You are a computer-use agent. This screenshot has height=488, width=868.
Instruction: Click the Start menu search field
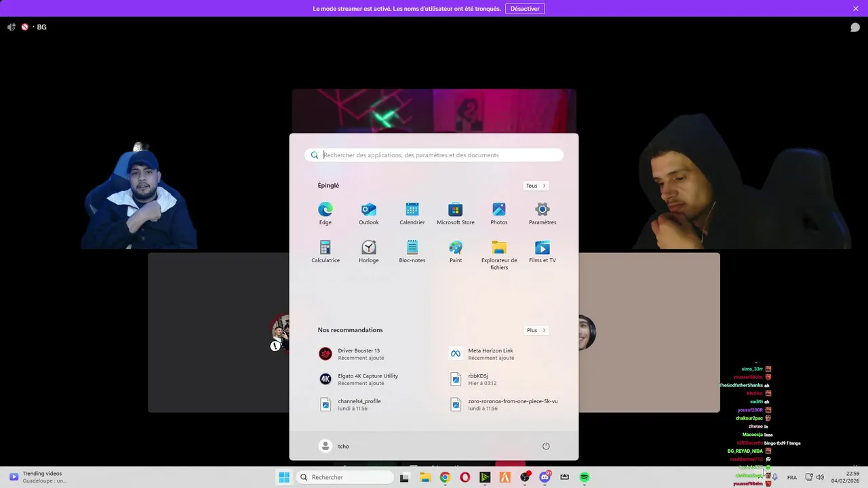click(x=434, y=155)
